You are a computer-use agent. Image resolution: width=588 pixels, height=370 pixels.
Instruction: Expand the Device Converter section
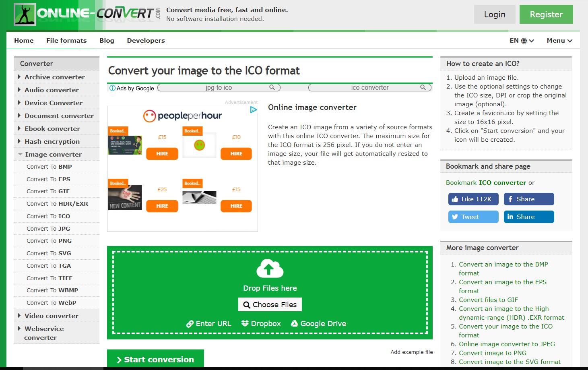pyautogui.click(x=57, y=103)
